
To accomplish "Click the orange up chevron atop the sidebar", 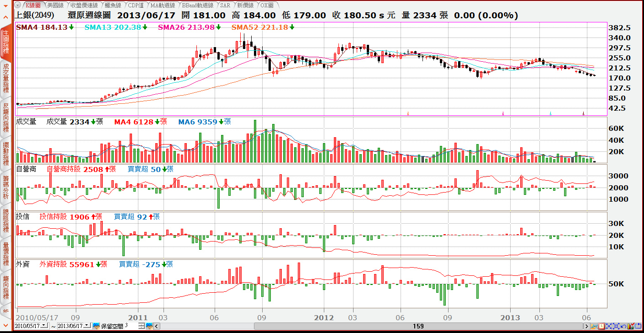I will point(5,17).
